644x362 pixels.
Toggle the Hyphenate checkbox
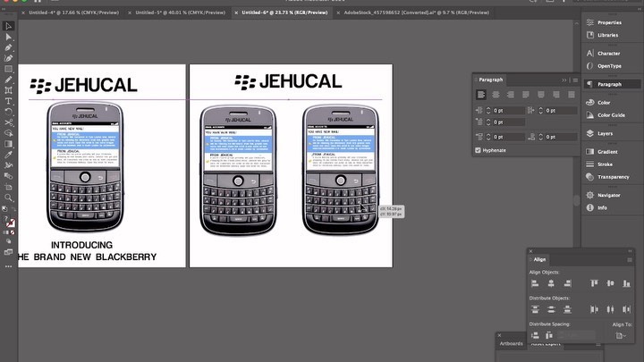(x=479, y=150)
